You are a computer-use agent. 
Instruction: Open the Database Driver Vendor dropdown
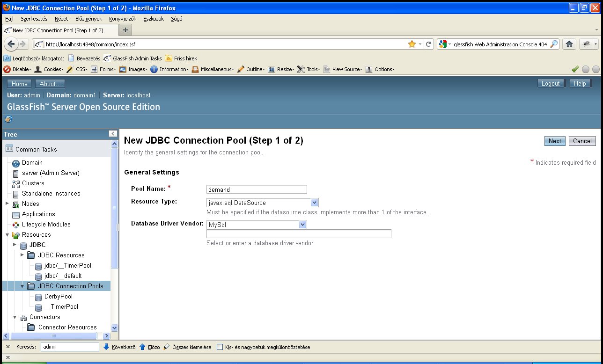pos(257,225)
